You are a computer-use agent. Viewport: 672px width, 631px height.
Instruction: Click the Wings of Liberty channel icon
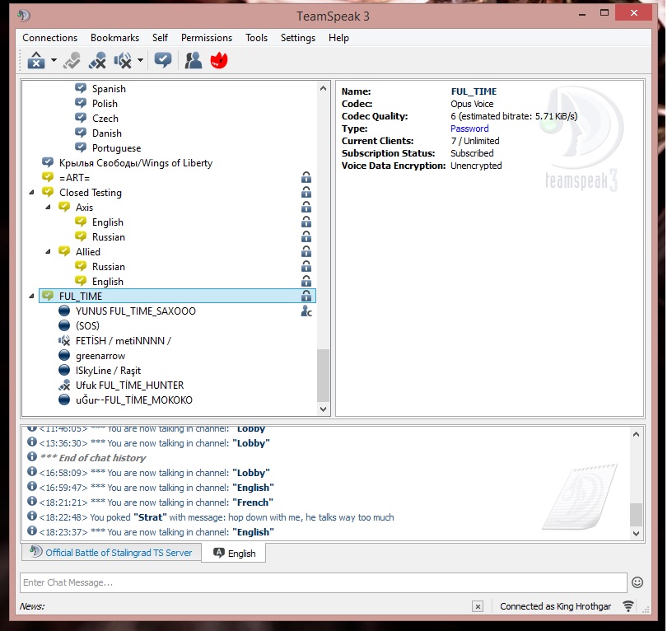pyautogui.click(x=48, y=163)
